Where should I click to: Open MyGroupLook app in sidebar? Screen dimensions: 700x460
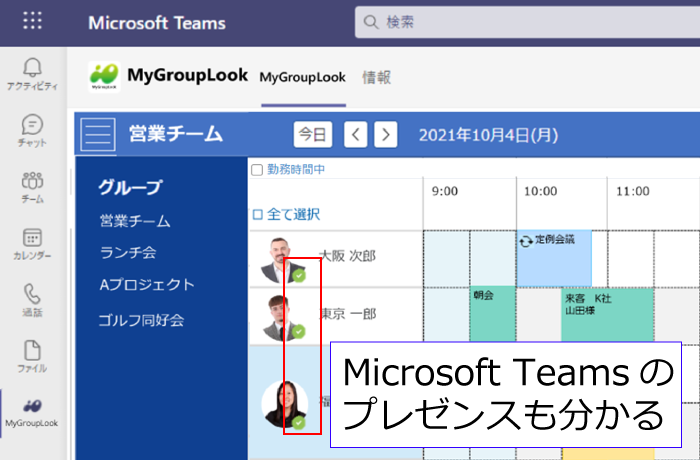coord(32,413)
